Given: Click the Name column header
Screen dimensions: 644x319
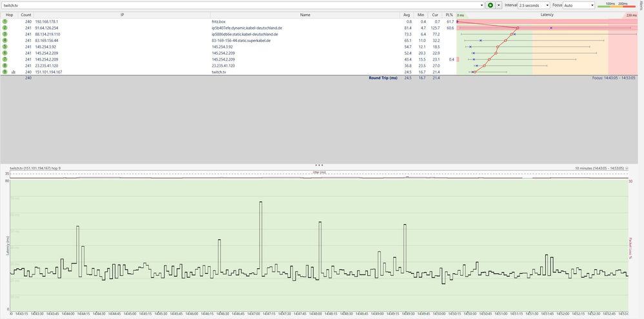Looking at the screenshot, I should click(305, 15).
